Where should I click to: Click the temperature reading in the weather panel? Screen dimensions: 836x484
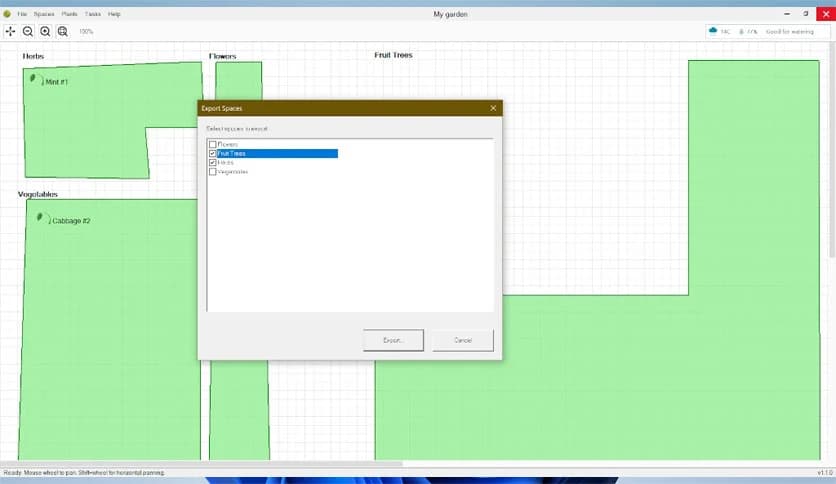point(725,31)
